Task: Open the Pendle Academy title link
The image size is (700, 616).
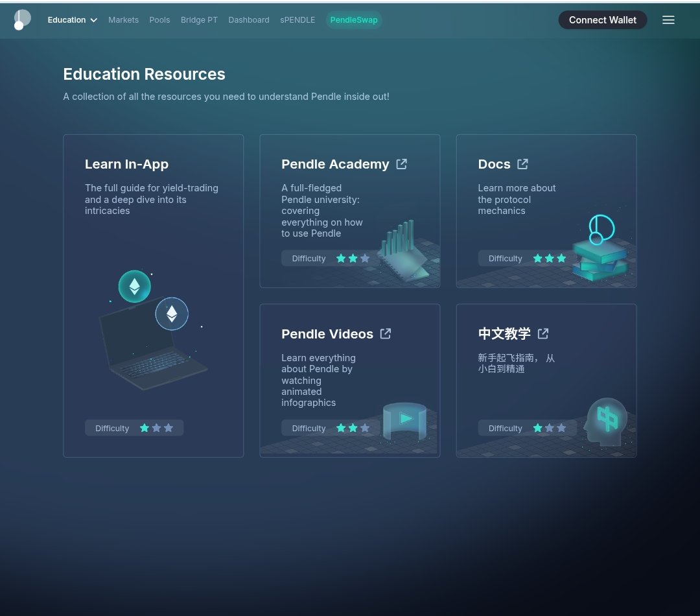Action: (x=335, y=164)
